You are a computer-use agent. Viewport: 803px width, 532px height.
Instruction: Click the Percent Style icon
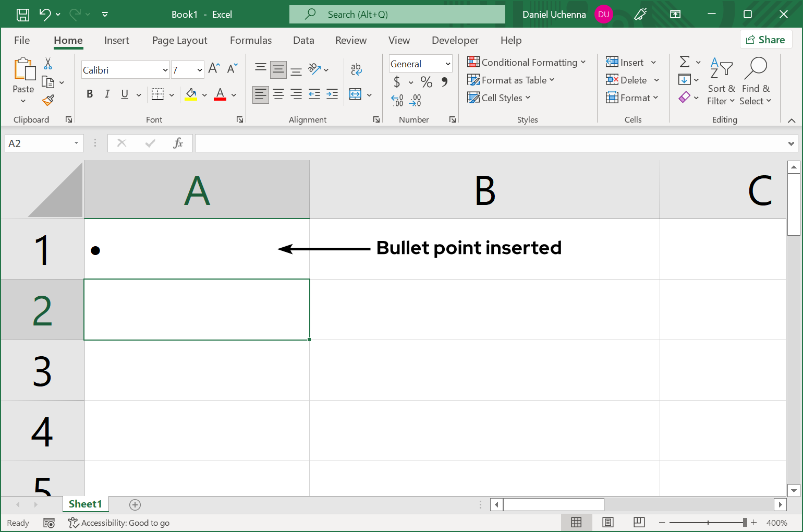(x=426, y=82)
